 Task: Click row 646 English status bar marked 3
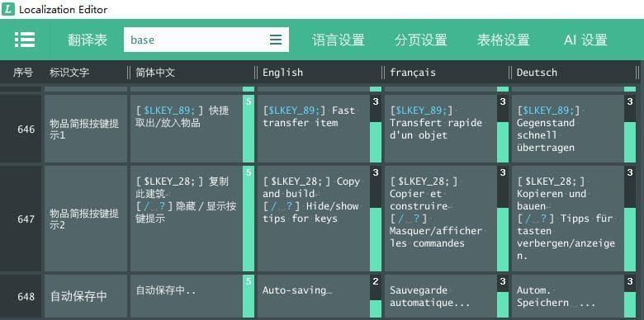(x=376, y=129)
